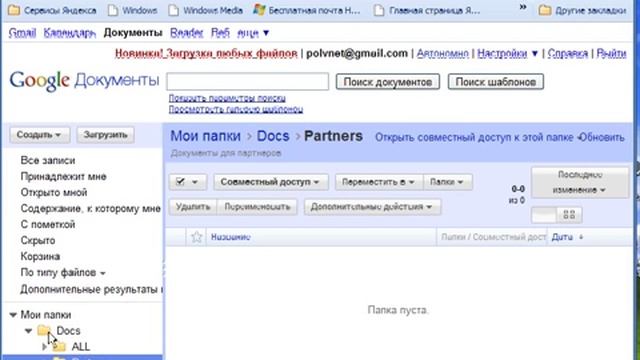
Task: Open the Windows Media bookmark
Action: point(206,10)
